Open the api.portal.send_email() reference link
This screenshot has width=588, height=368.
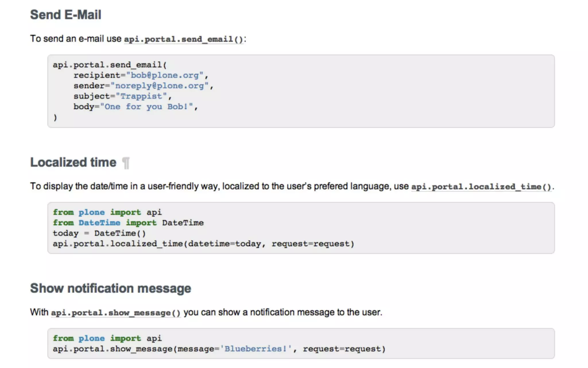point(183,39)
